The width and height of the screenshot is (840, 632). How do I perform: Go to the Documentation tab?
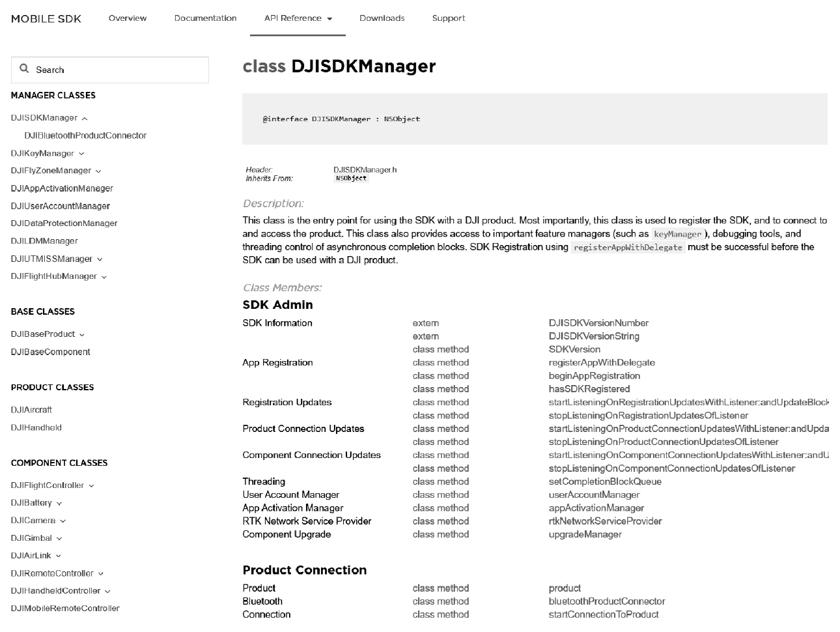[x=205, y=18]
